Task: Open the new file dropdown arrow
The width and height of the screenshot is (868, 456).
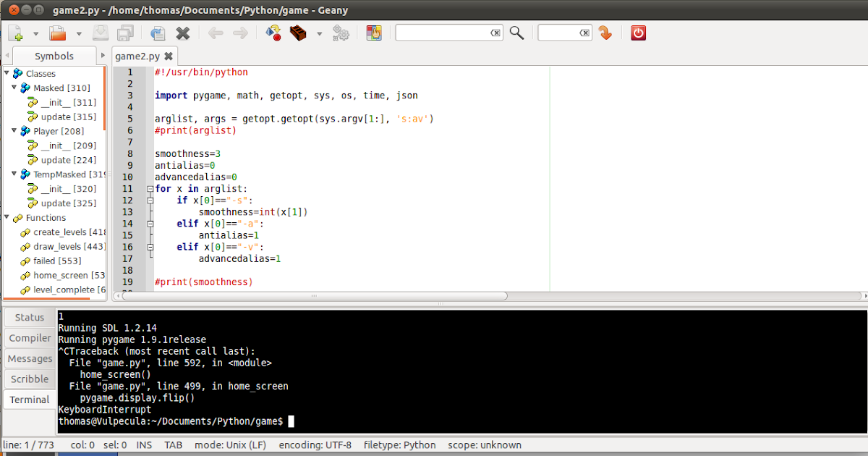Action: point(35,33)
